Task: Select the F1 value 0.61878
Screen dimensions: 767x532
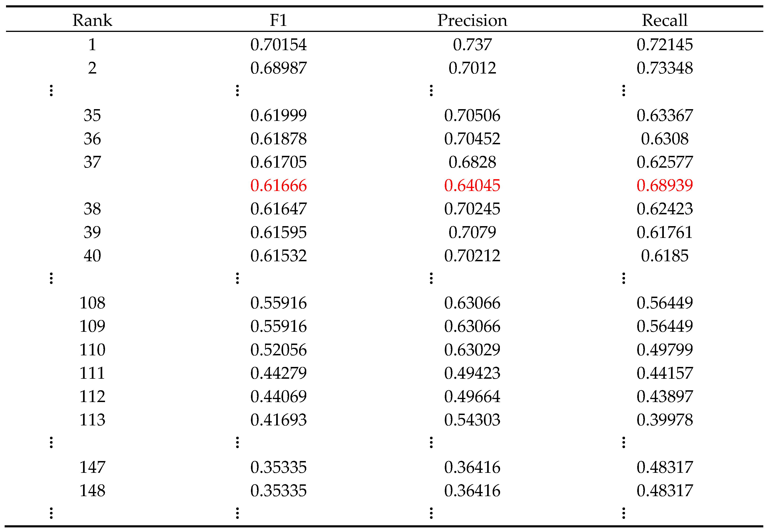Action: [278, 139]
